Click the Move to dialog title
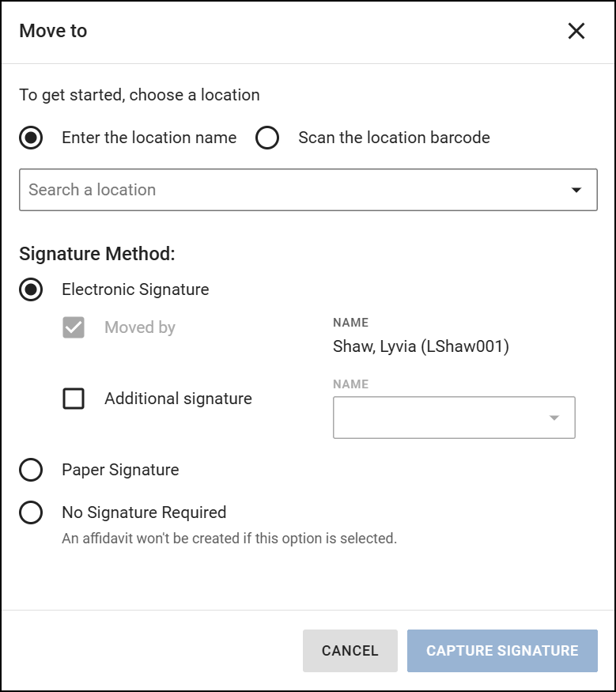The height and width of the screenshot is (692, 616). tap(53, 31)
